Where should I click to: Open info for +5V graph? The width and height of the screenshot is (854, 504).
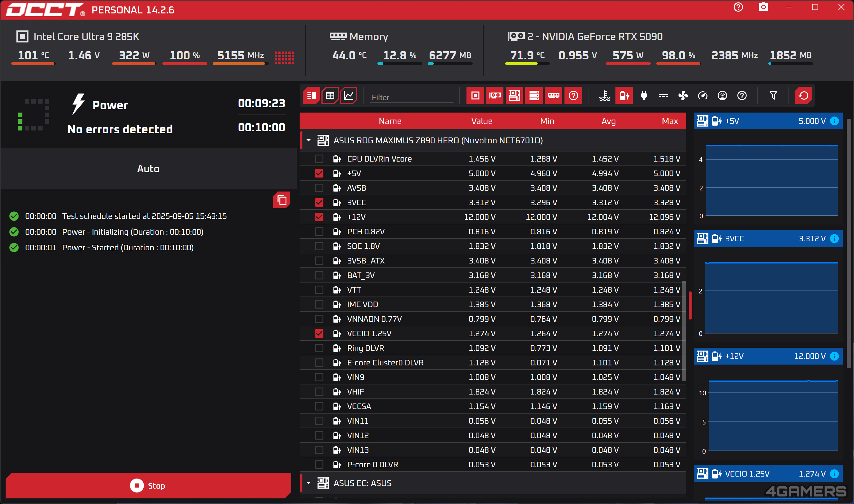pyautogui.click(x=834, y=121)
